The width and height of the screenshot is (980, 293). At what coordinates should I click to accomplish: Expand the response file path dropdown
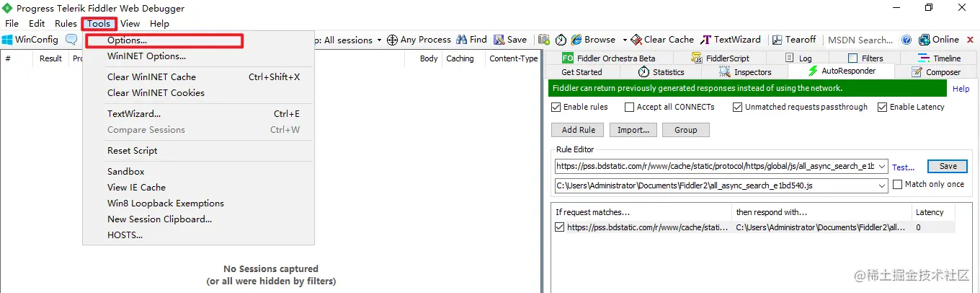coord(882,185)
